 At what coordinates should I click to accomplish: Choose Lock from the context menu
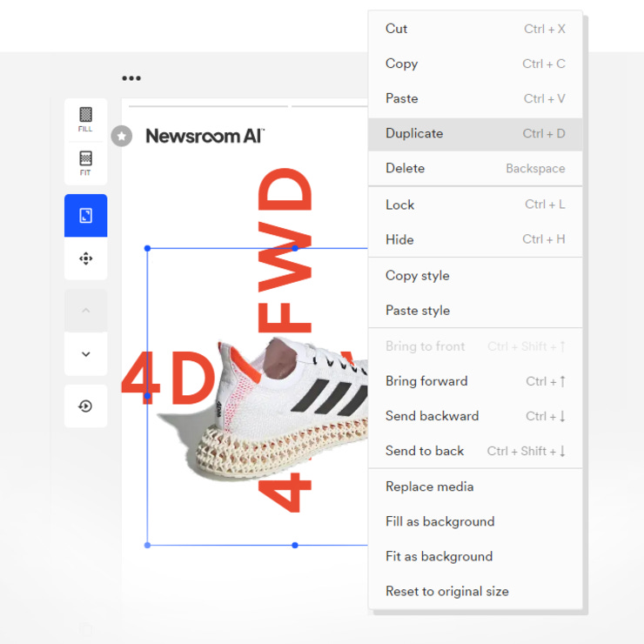point(475,205)
